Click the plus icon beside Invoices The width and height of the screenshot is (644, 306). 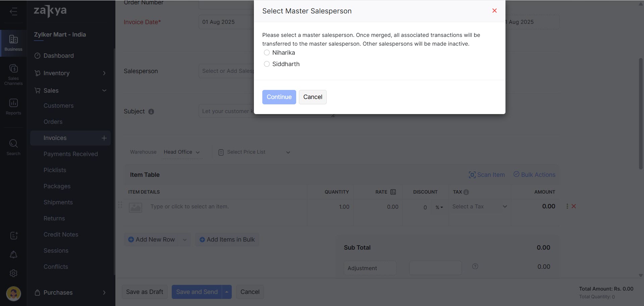coord(104,138)
